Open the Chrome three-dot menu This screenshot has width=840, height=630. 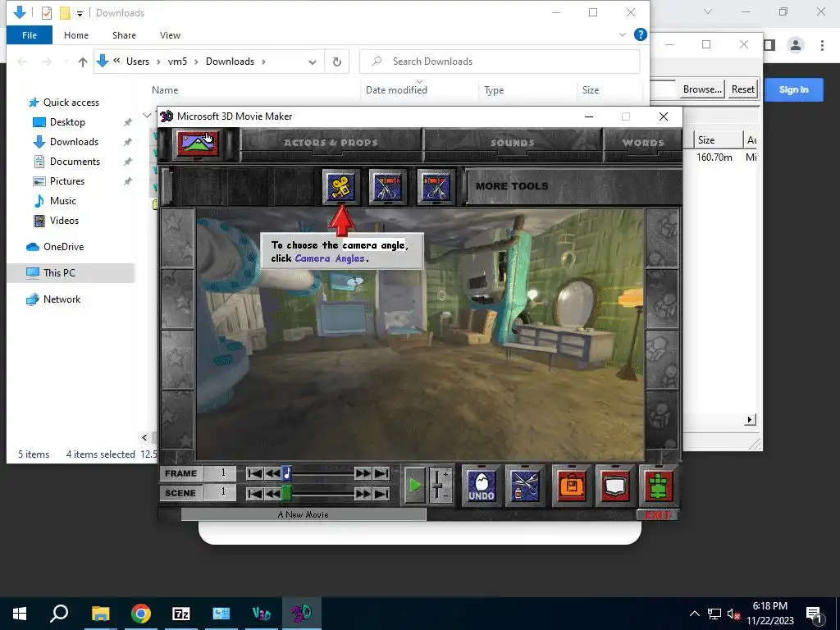[822, 46]
